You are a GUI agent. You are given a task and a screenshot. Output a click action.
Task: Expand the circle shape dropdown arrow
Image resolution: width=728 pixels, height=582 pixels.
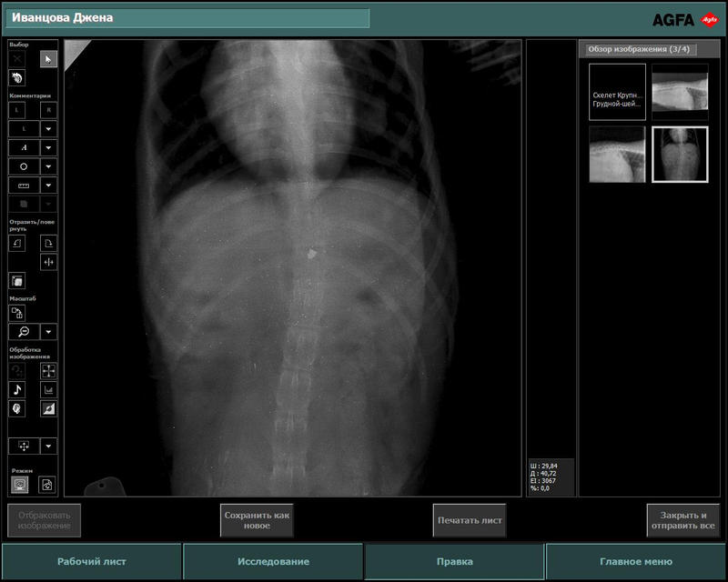pyautogui.click(x=48, y=166)
